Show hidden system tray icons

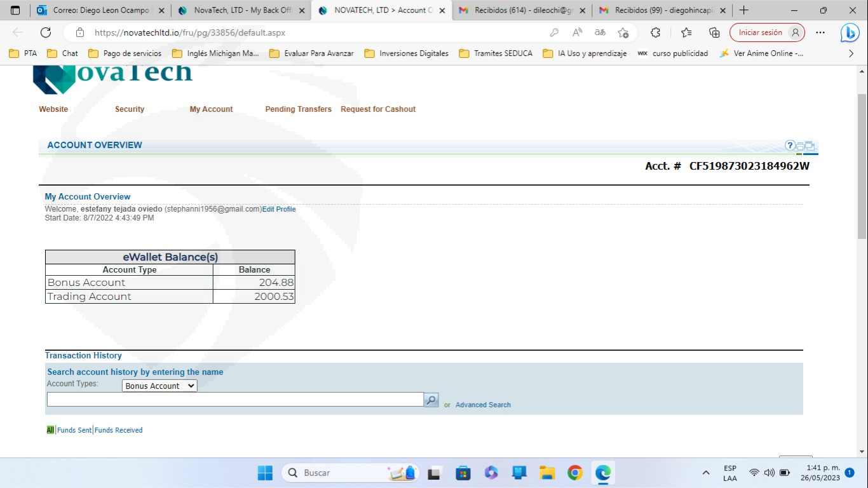click(x=705, y=473)
